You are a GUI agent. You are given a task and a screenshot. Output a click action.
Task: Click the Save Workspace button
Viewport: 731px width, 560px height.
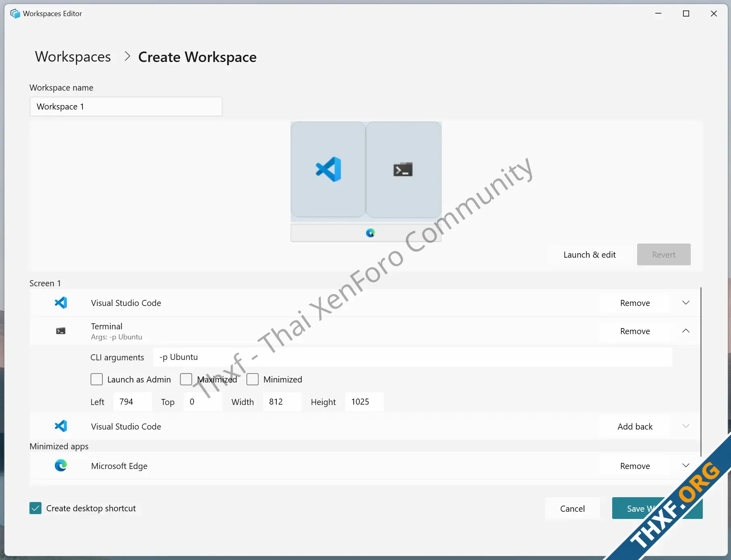click(x=657, y=508)
